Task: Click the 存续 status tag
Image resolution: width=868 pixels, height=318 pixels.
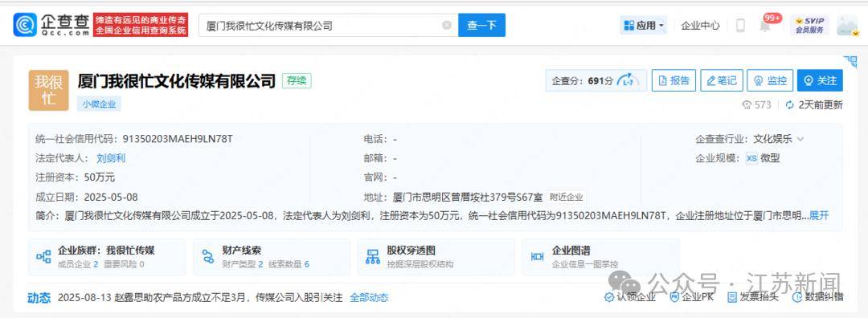Action: (x=297, y=81)
